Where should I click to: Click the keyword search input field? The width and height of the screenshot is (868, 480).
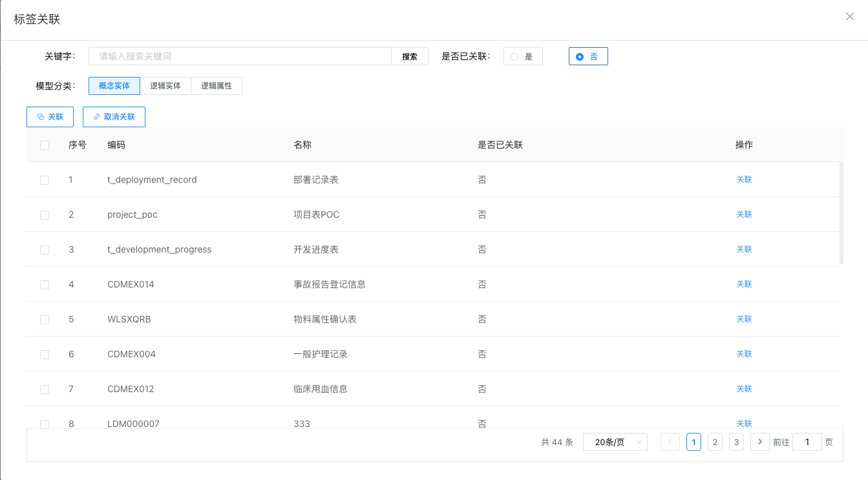tap(240, 57)
